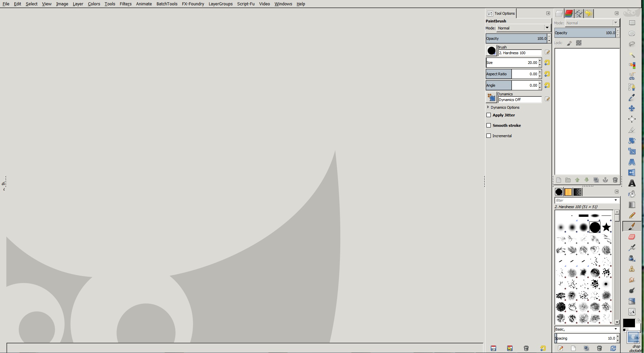Screen dimensions: 644x353
Task: Open the File menu
Action: click(x=6, y=4)
